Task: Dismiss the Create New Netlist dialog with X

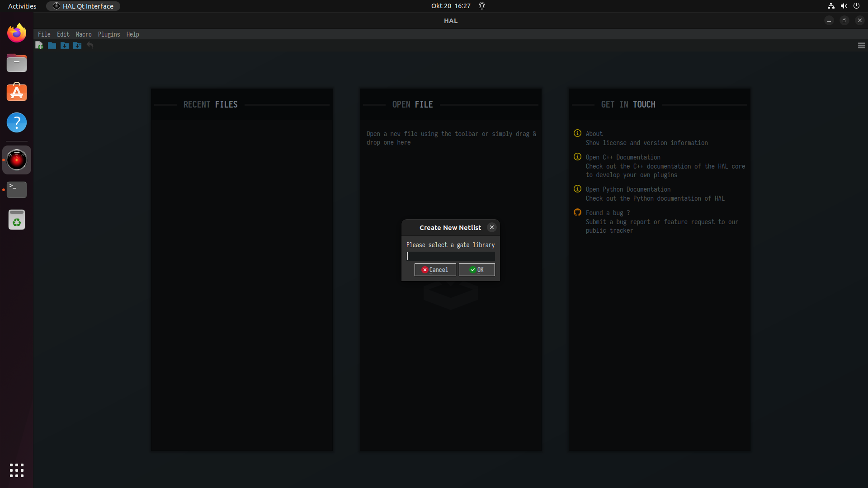Action: pyautogui.click(x=491, y=227)
